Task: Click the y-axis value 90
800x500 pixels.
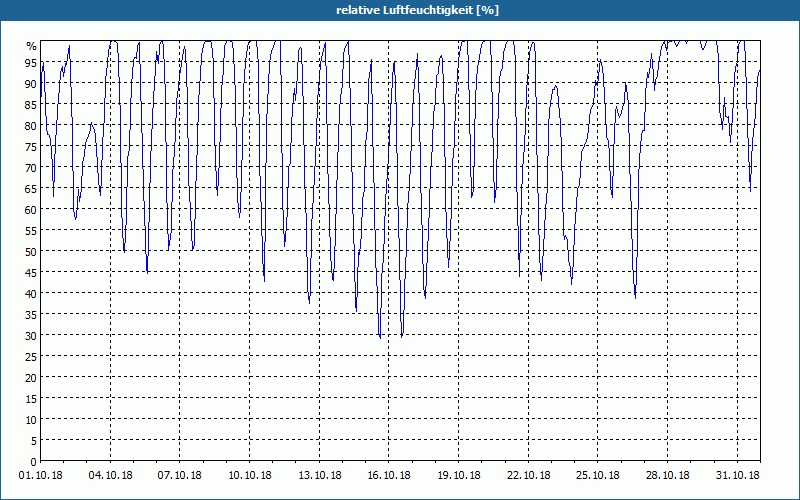Action: [x=31, y=84]
